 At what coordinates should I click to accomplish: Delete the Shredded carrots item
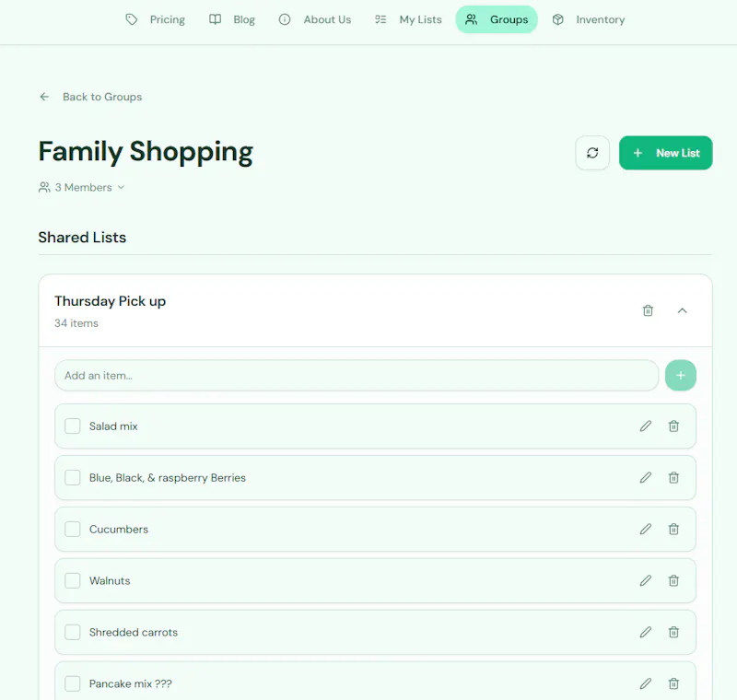[673, 633]
